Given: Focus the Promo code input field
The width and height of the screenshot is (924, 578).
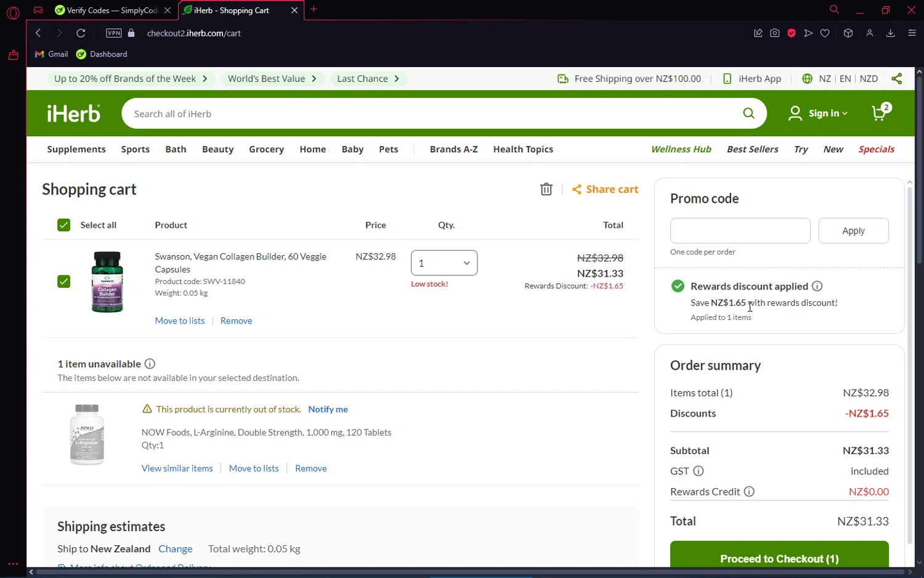Looking at the screenshot, I should (740, 230).
